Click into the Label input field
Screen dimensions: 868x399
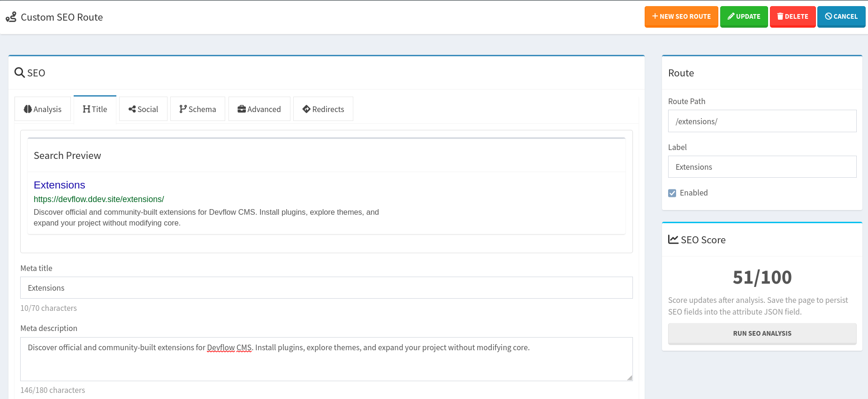click(x=762, y=166)
